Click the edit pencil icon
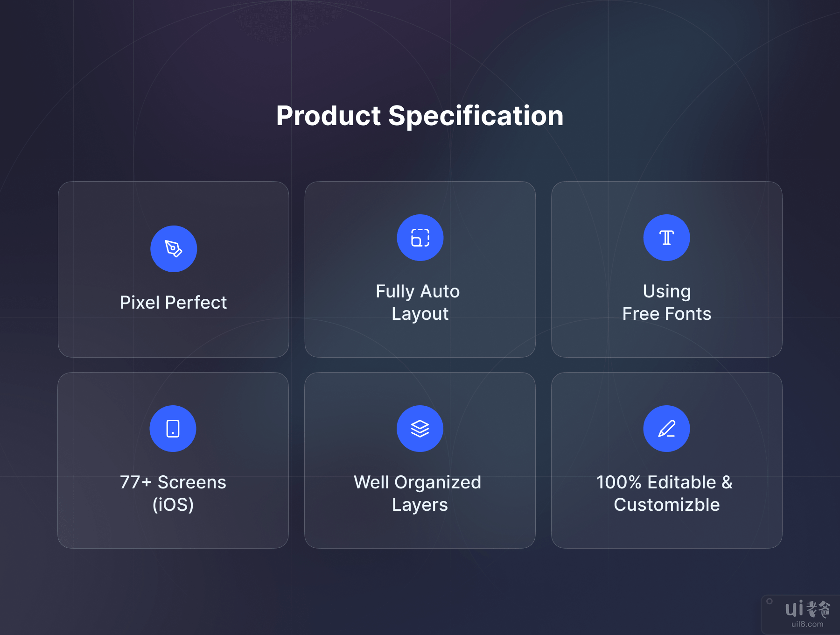 coord(666,429)
